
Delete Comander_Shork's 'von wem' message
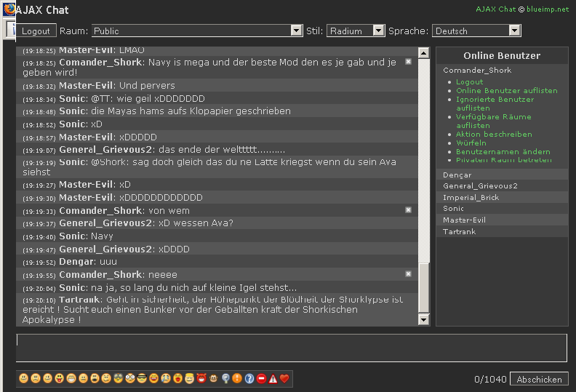pyautogui.click(x=408, y=209)
